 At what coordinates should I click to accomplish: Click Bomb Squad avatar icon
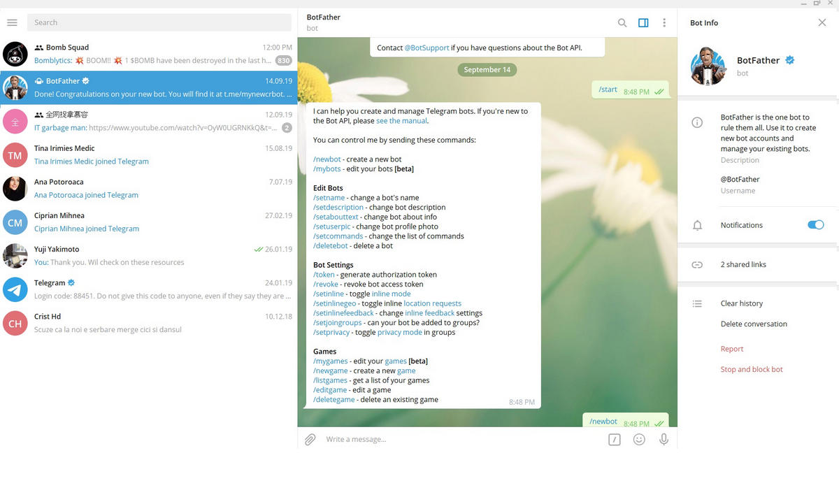tap(15, 54)
